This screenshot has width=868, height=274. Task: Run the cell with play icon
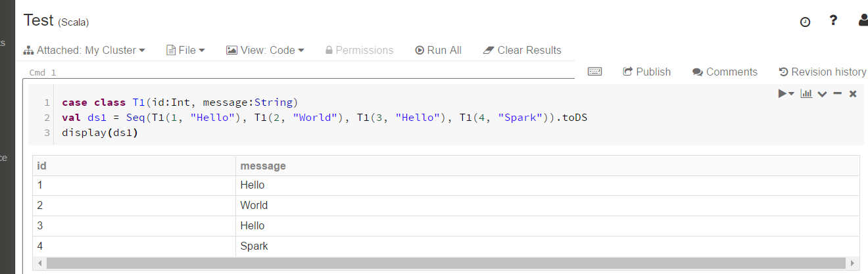point(783,94)
